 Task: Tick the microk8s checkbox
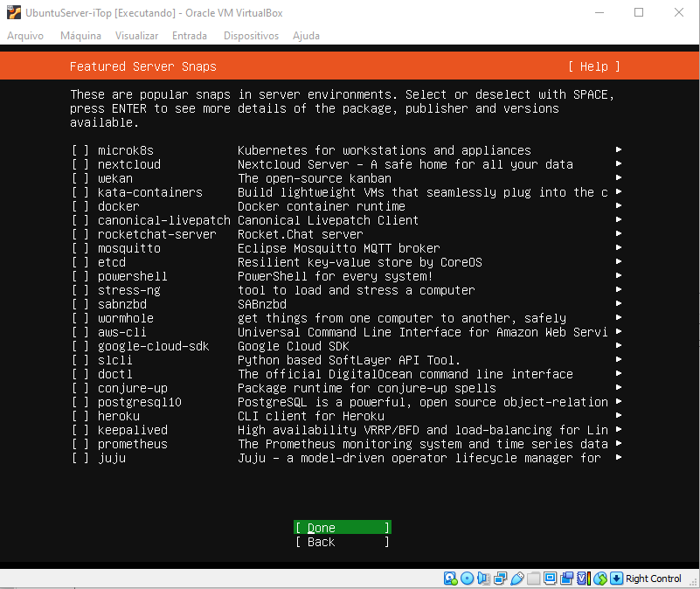click(80, 150)
